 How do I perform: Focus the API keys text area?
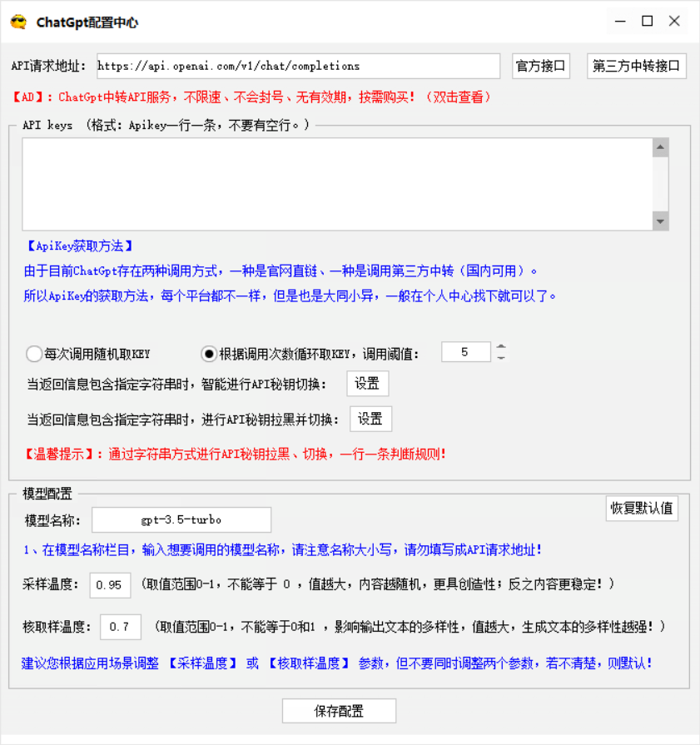coord(337,184)
